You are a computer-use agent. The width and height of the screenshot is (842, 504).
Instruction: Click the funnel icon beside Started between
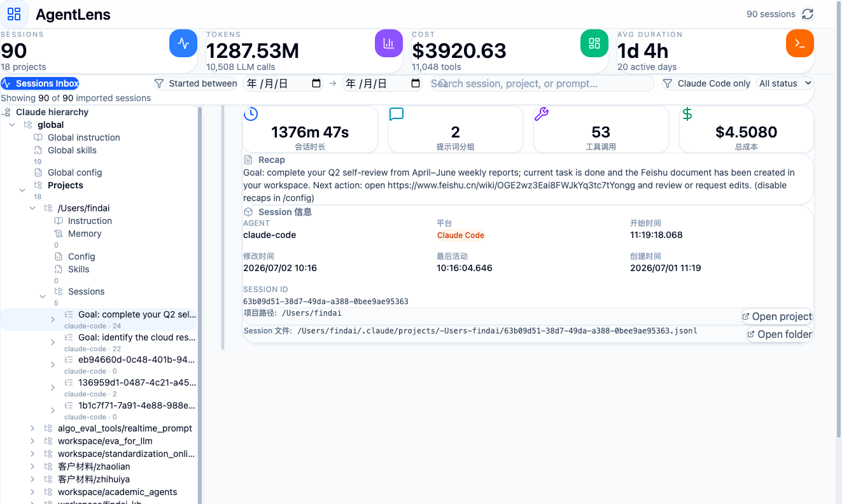click(x=159, y=83)
